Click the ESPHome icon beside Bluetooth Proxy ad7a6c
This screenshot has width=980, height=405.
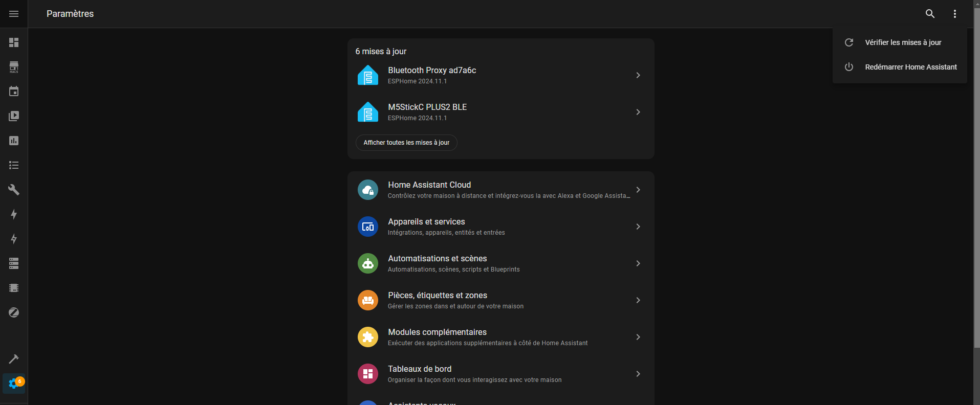click(368, 75)
